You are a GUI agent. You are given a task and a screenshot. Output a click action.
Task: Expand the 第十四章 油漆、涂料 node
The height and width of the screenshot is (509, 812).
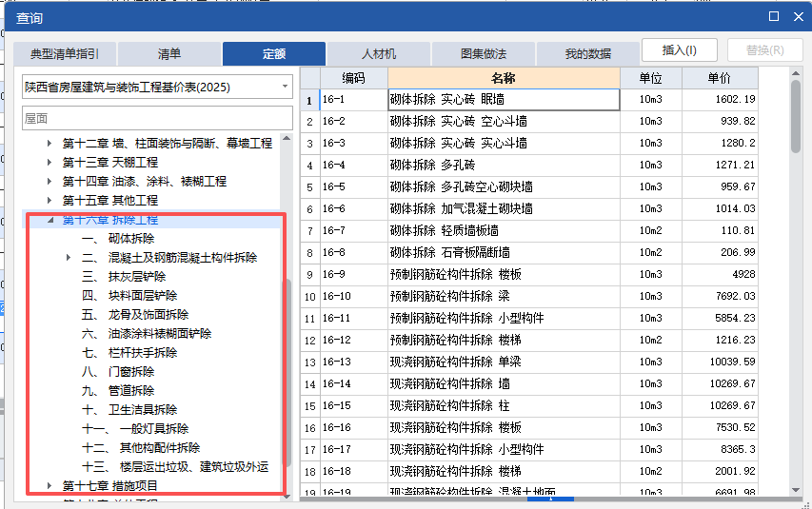pyautogui.click(x=50, y=181)
